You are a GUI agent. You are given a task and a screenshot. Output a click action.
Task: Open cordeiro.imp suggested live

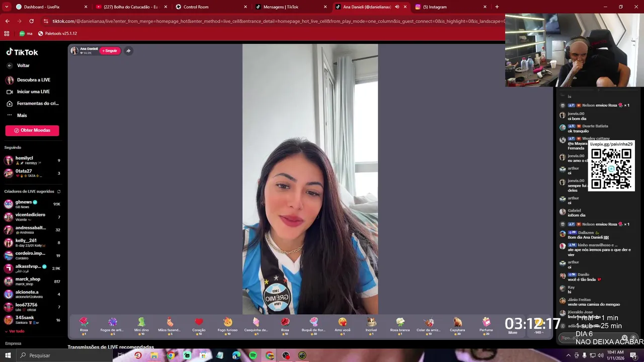click(x=32, y=255)
